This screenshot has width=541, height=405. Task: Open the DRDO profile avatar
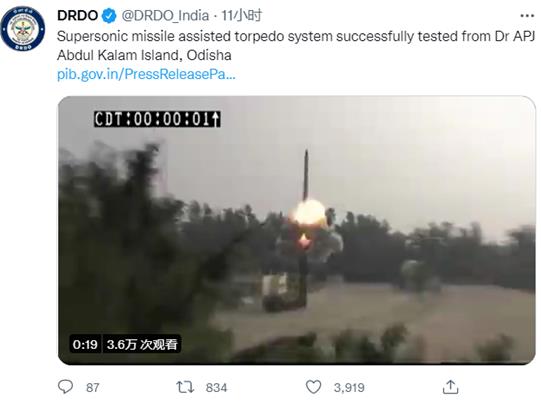click(x=23, y=29)
